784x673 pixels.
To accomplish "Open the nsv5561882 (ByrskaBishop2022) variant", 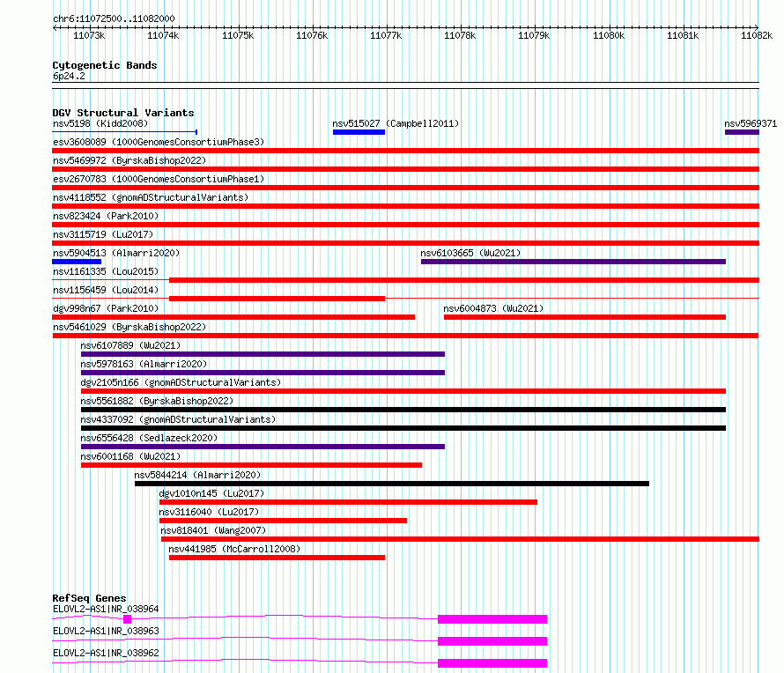I will 157,401.
